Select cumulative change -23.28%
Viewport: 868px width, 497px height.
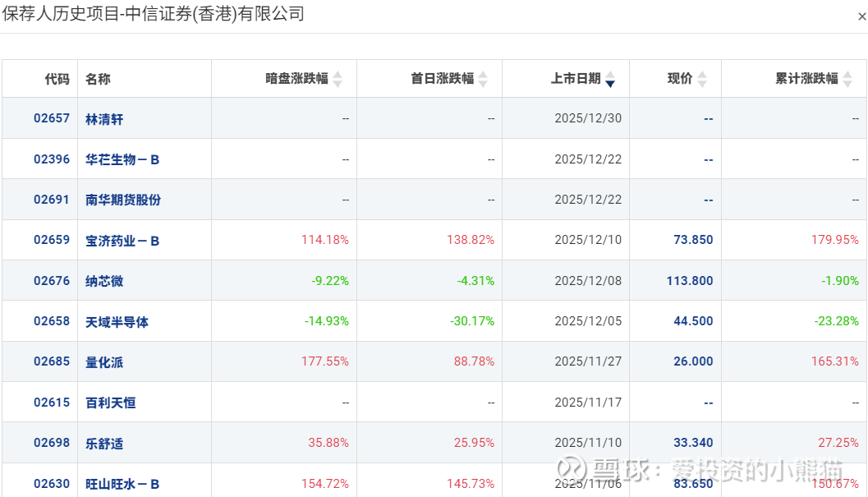[837, 321]
